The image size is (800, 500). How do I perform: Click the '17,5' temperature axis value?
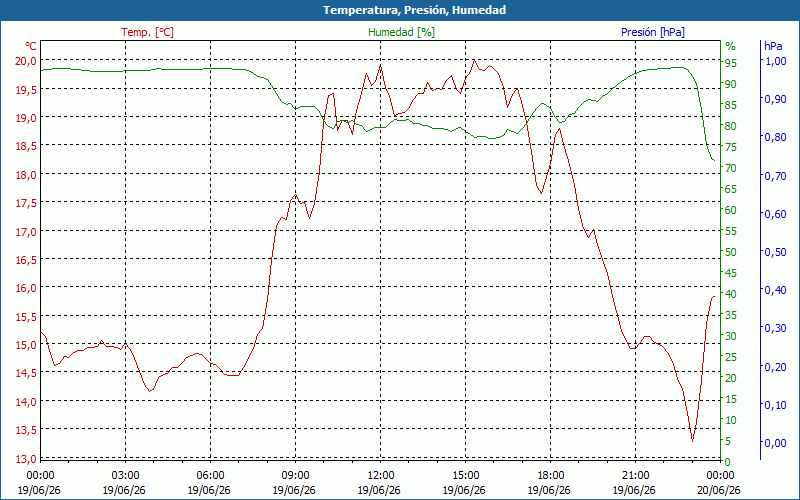pos(27,203)
